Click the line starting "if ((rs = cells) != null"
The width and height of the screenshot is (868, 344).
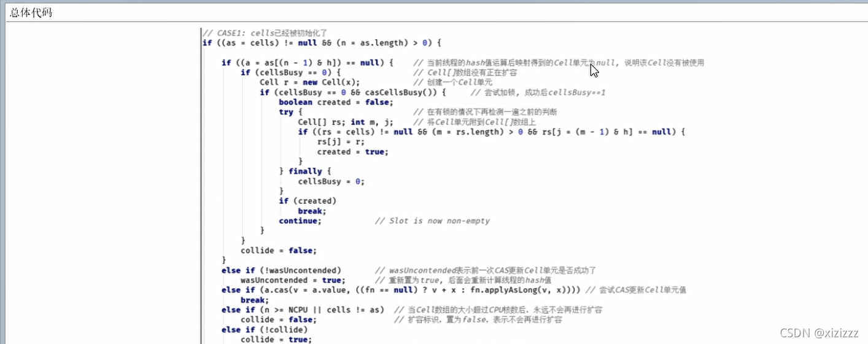[x=491, y=132]
